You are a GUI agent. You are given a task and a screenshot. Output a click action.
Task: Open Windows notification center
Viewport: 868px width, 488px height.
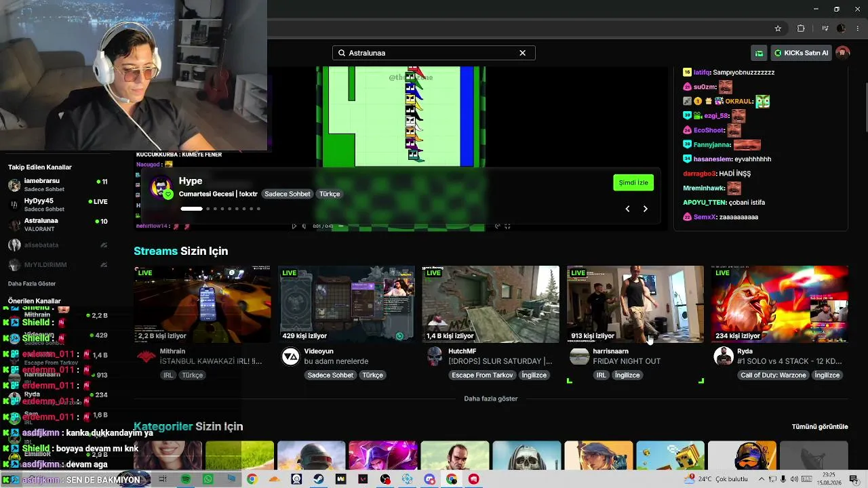coord(853,479)
